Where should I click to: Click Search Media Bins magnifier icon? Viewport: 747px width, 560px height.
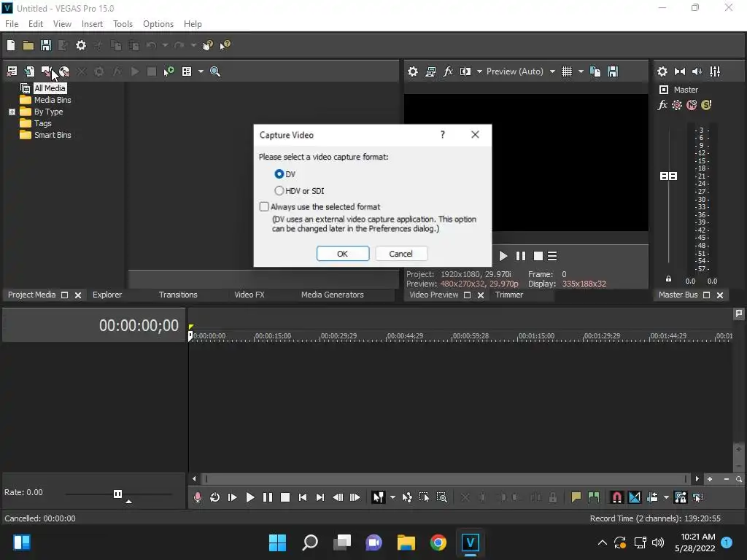coord(215,71)
